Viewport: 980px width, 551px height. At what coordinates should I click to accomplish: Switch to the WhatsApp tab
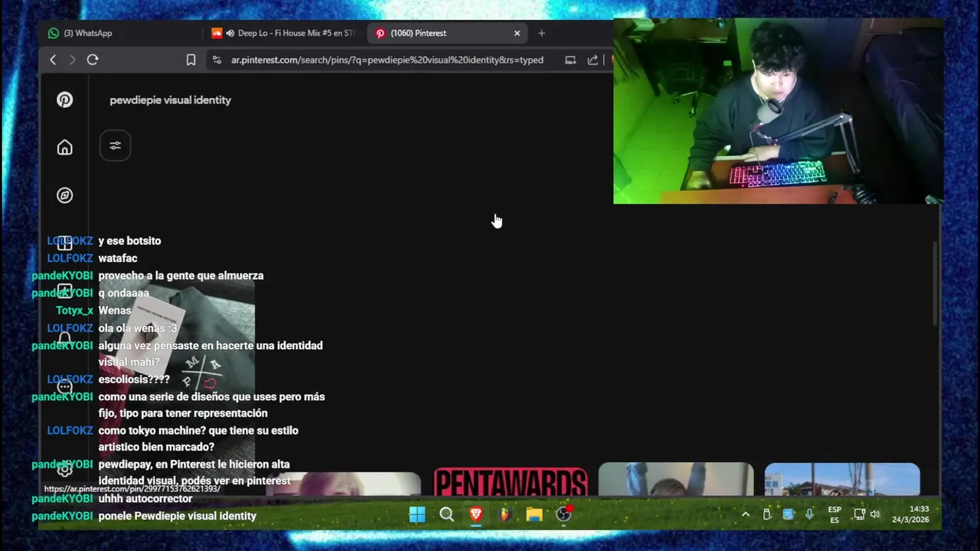[122, 33]
